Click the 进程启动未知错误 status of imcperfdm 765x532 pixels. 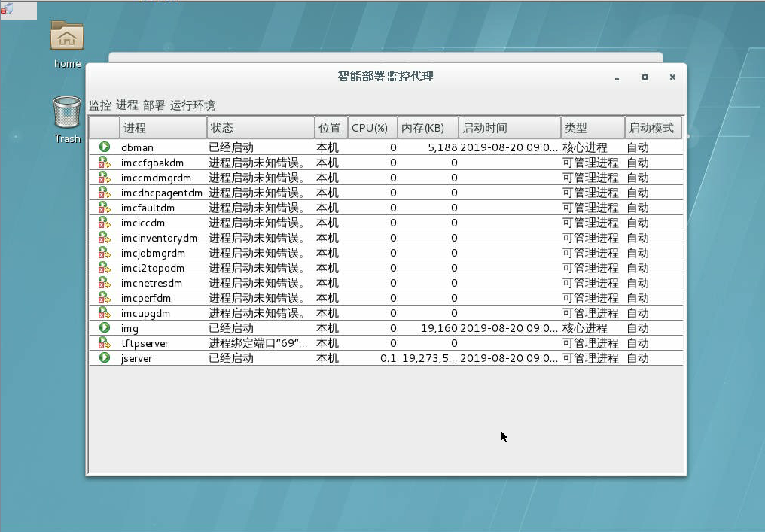pyautogui.click(x=257, y=298)
